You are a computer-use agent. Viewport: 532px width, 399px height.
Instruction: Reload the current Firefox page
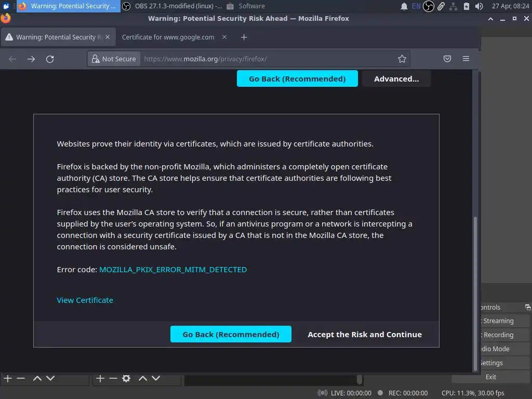pyautogui.click(x=50, y=59)
